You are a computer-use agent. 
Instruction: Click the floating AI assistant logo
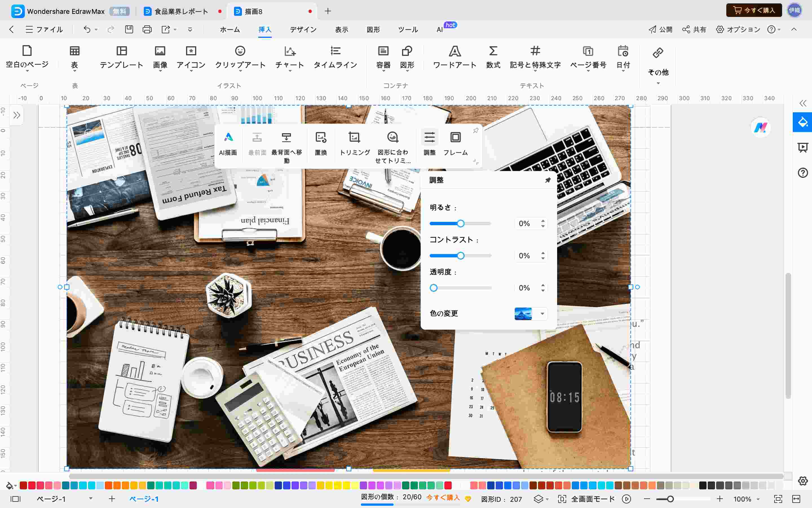pyautogui.click(x=760, y=127)
